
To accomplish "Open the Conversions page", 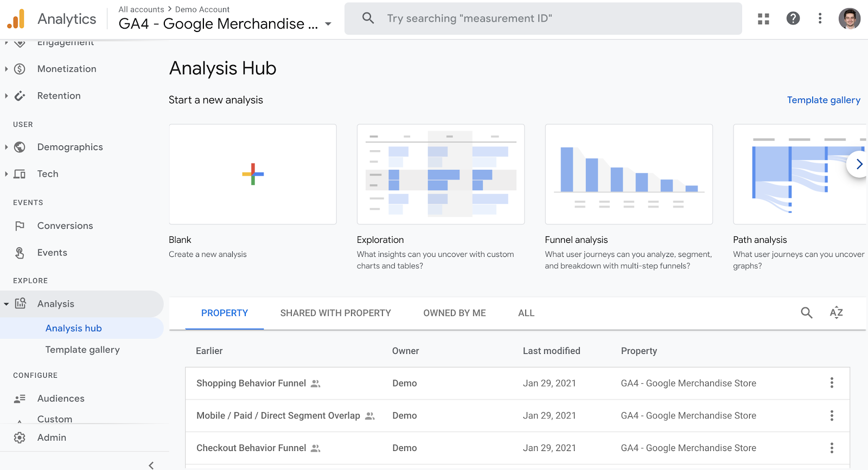I will tap(65, 226).
